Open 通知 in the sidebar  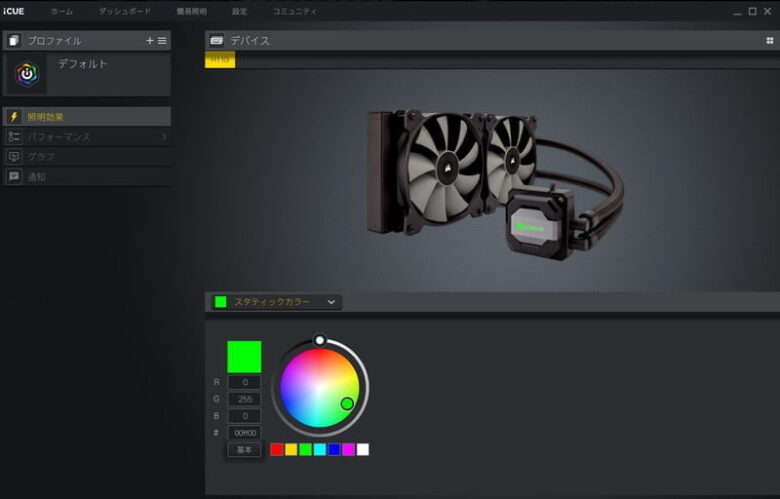[87, 177]
